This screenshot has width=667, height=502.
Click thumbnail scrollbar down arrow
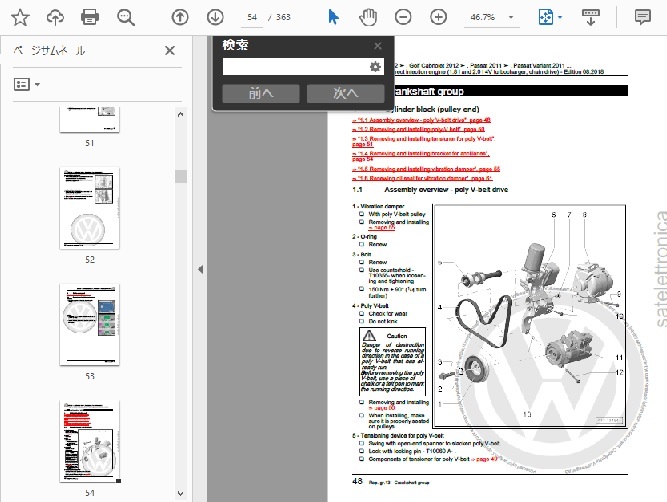point(180,493)
